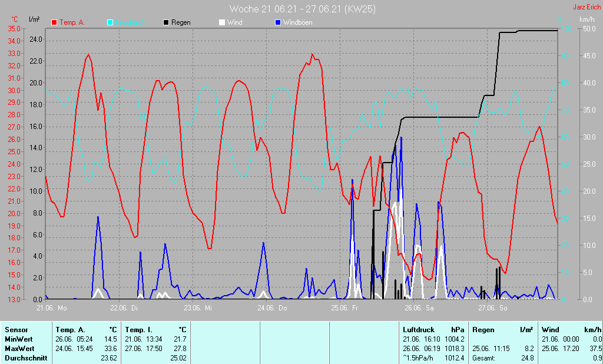Click the red '°C' axis unit label
603x364 pixels.
click(15, 19)
